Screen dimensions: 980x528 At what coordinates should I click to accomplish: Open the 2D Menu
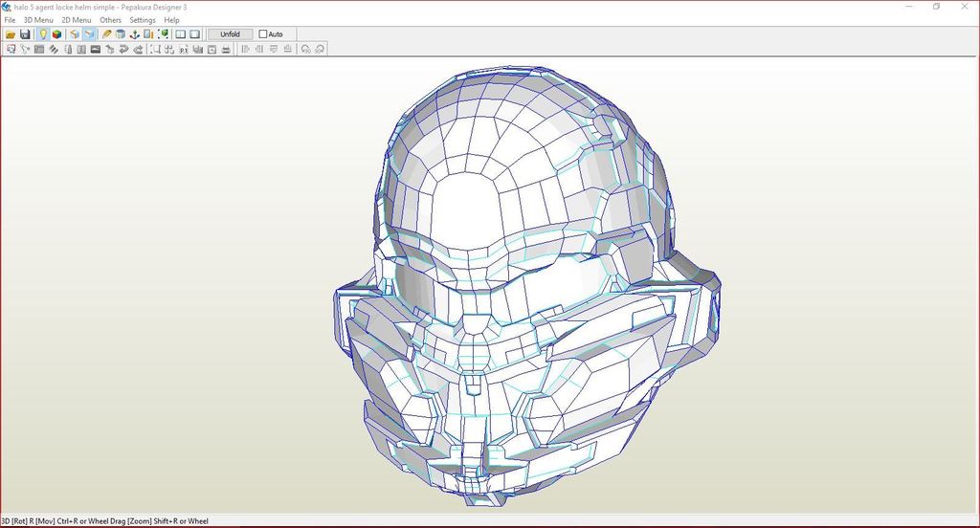[77, 20]
